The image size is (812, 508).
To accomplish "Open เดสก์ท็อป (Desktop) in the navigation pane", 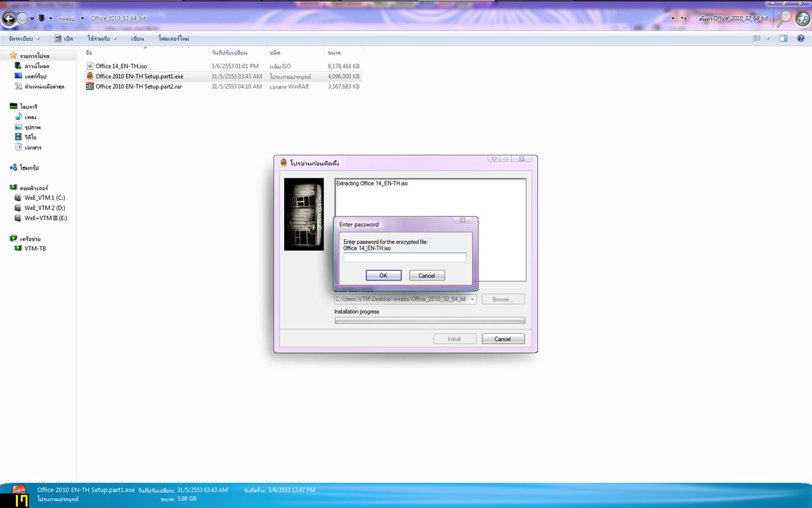I will pyautogui.click(x=35, y=76).
